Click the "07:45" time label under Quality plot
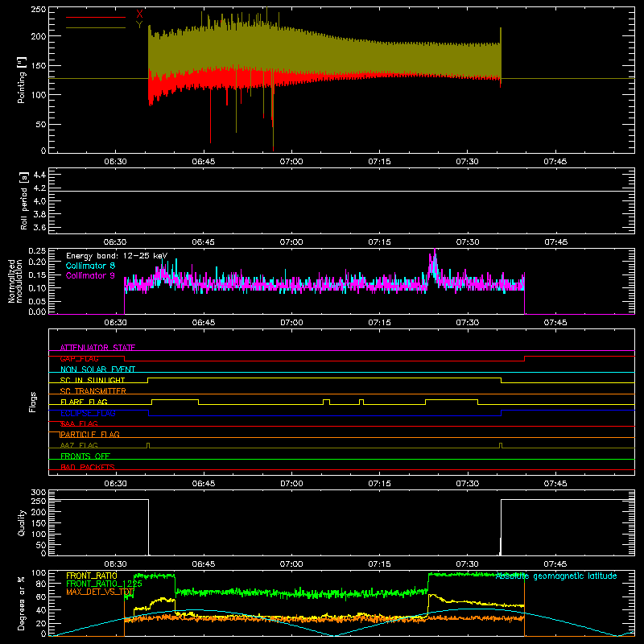This screenshot has width=644, height=644. click(x=555, y=564)
